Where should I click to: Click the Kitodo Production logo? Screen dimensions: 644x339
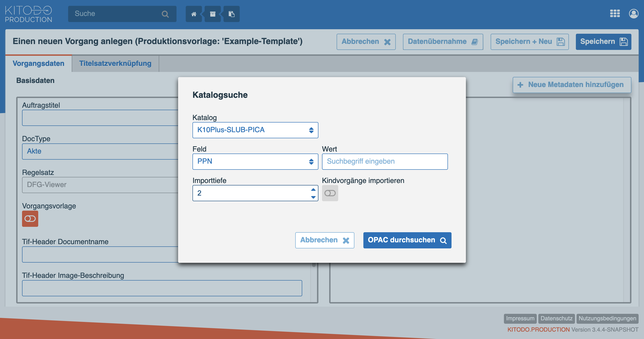29,14
